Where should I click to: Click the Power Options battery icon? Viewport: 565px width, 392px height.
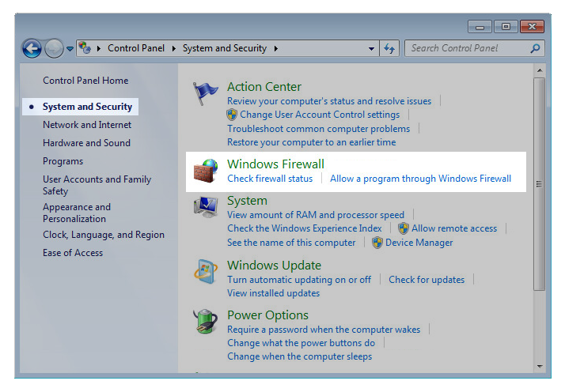[205, 321]
